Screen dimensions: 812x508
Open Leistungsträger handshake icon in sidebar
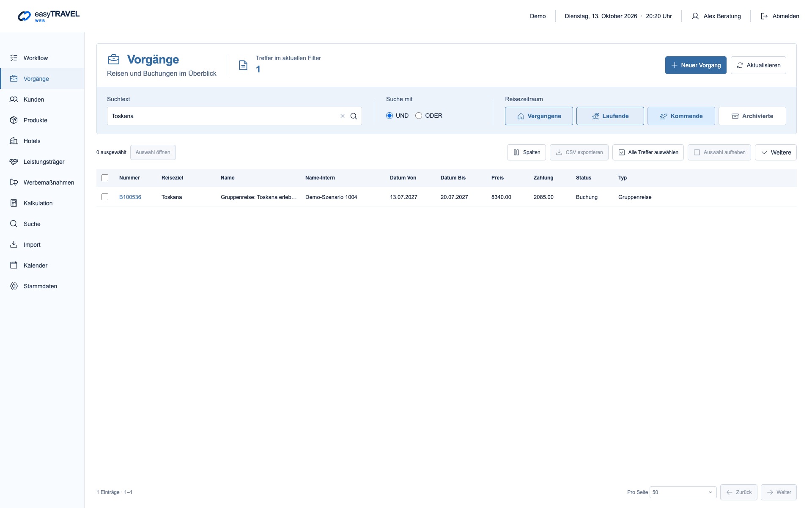(14, 162)
